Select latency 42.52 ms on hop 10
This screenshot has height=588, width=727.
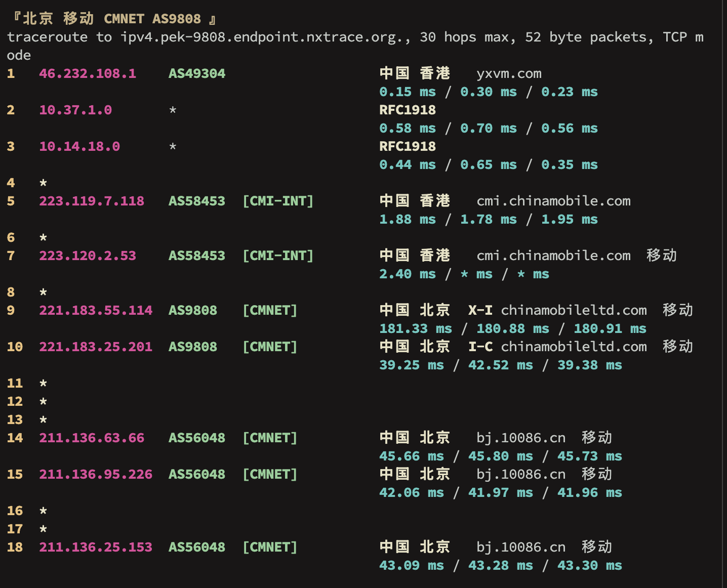501,365
